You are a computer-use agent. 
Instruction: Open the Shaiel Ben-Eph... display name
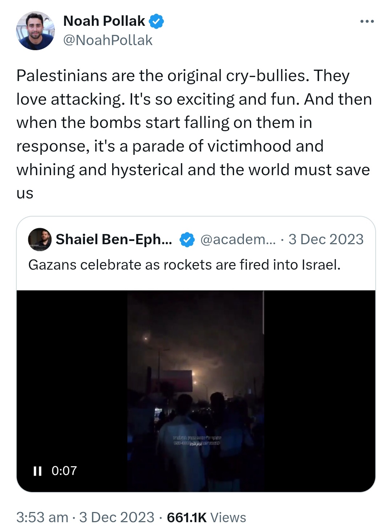114,239
